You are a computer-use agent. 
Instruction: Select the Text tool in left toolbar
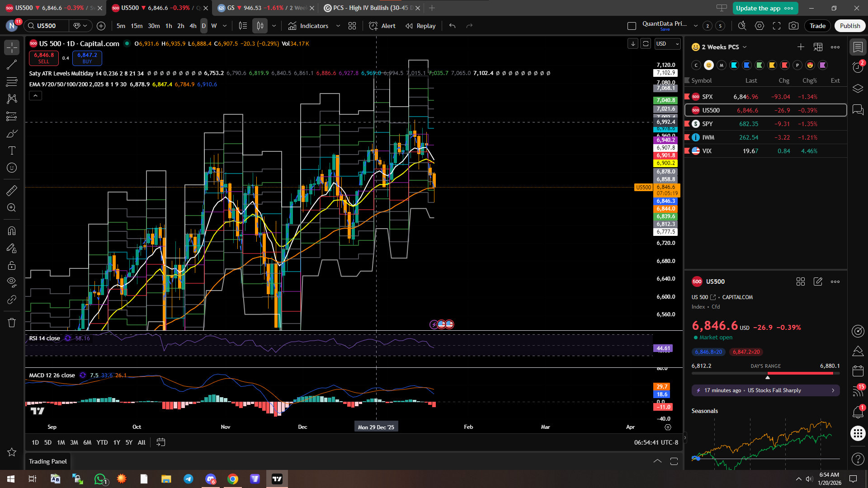[x=12, y=150]
